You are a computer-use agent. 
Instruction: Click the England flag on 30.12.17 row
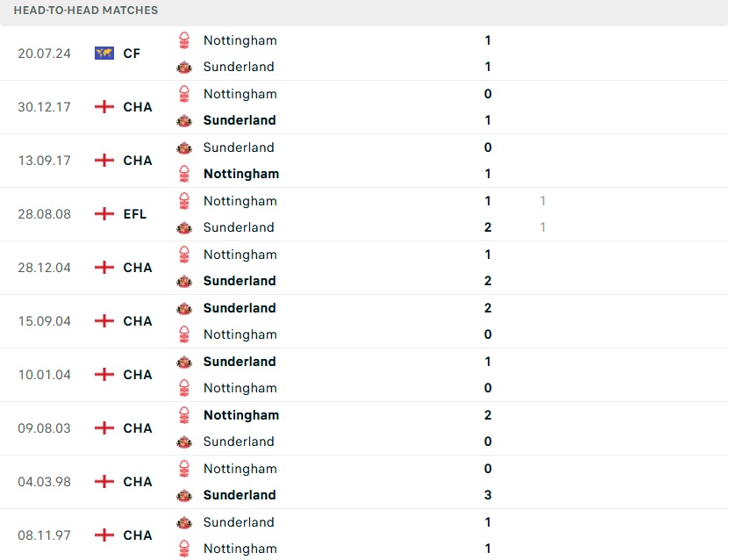(x=104, y=107)
